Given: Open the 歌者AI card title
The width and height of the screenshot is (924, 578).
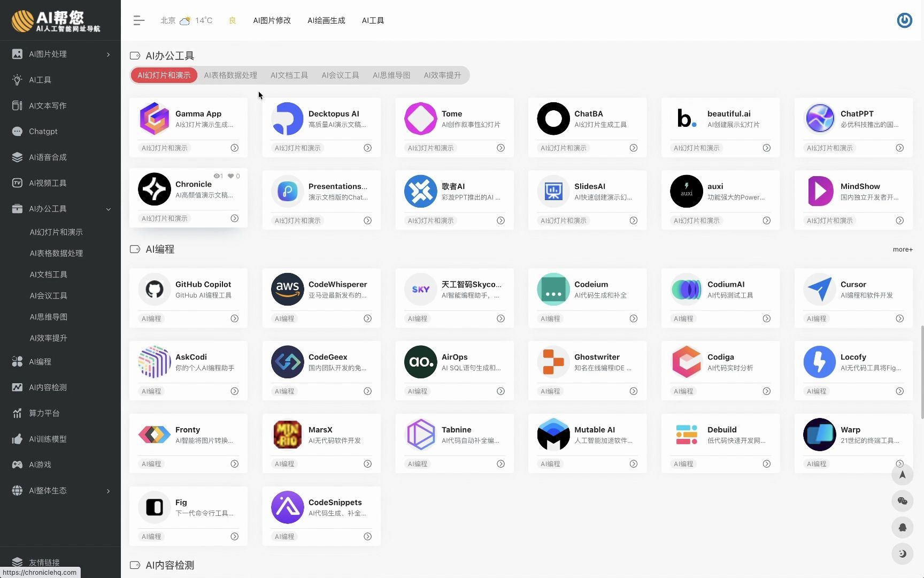Looking at the screenshot, I should [453, 186].
